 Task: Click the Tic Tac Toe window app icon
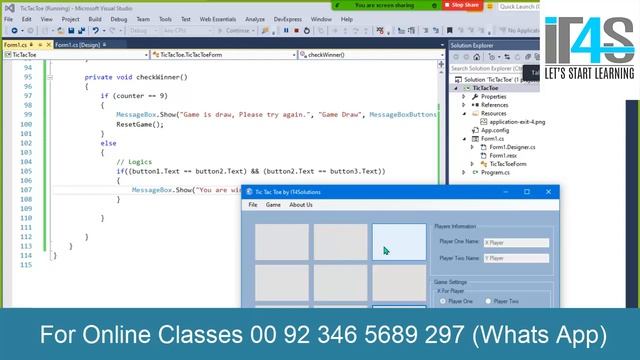(249, 192)
